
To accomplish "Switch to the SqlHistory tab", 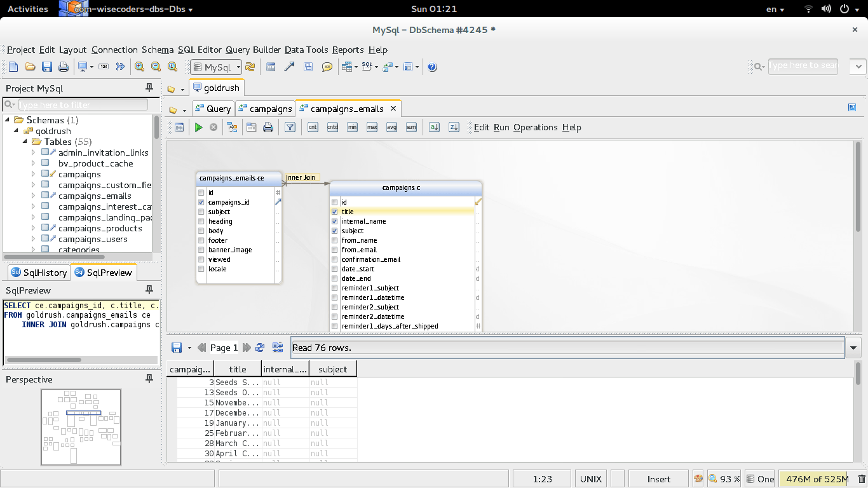I will pyautogui.click(x=38, y=273).
